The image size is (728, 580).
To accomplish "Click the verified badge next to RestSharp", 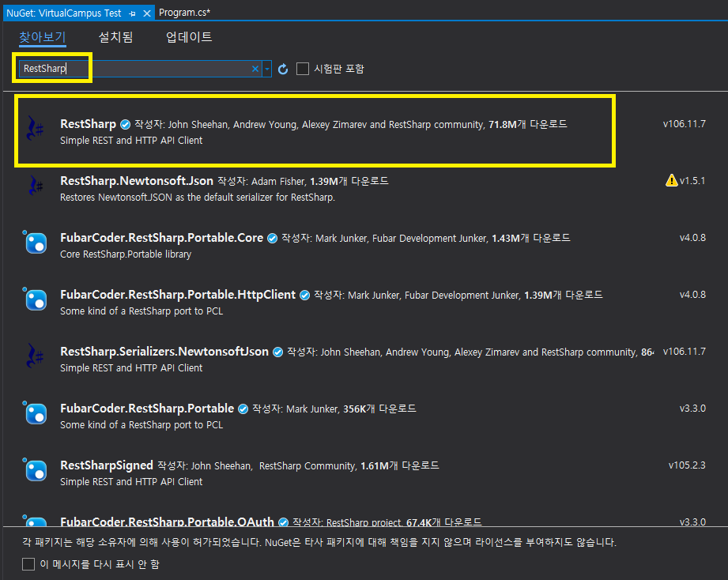I will click(126, 124).
